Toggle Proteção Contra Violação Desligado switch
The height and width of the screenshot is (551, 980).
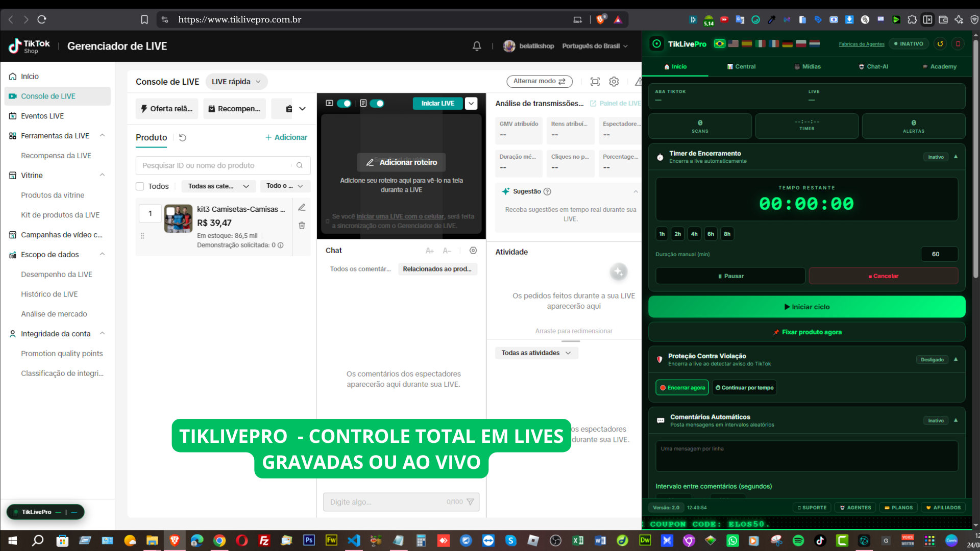coord(932,360)
